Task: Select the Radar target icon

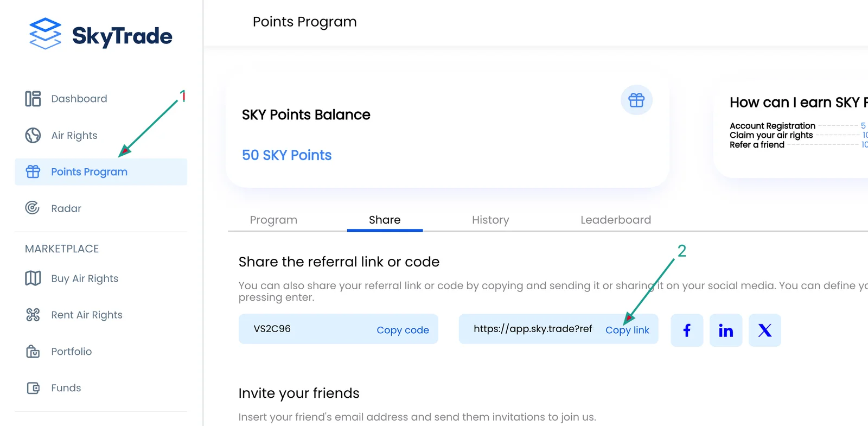Action: tap(33, 208)
